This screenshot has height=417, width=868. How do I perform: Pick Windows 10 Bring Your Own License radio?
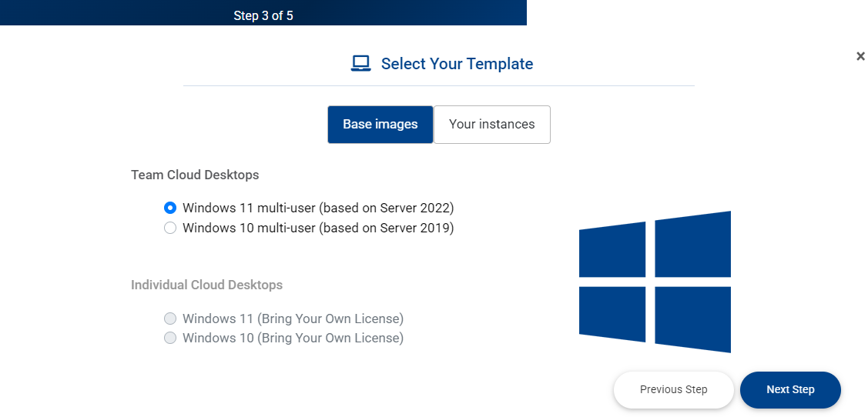(170, 338)
